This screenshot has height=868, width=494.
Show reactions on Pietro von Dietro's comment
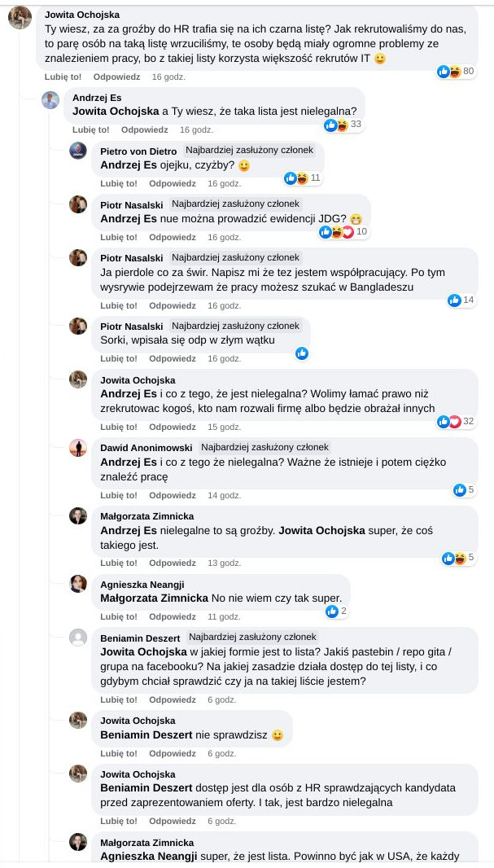coord(302,178)
